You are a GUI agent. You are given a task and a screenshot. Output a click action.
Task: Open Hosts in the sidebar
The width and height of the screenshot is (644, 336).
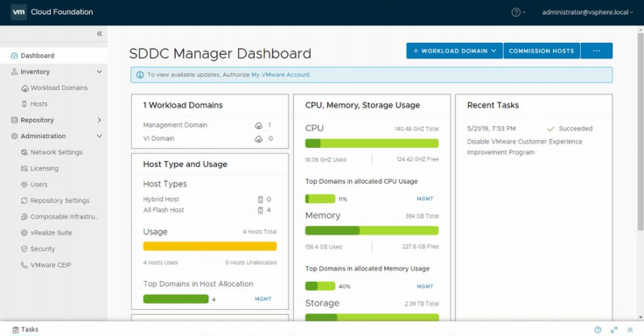tap(39, 104)
